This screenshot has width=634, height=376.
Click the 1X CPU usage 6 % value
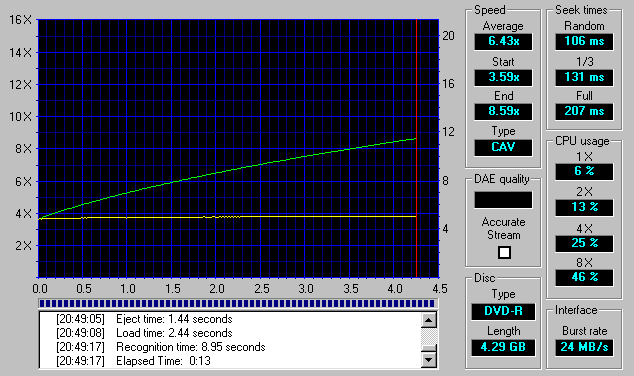584,171
